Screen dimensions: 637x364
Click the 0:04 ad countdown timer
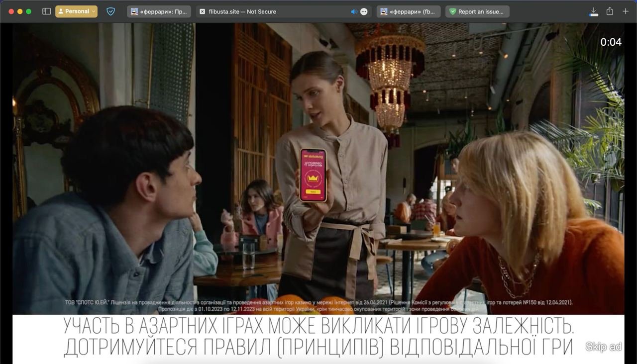tap(611, 42)
